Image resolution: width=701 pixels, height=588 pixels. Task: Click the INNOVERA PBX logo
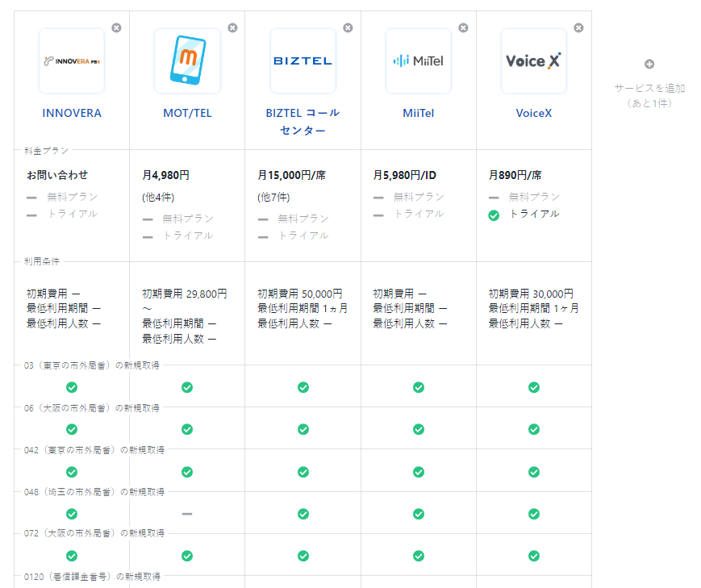[x=71, y=59]
